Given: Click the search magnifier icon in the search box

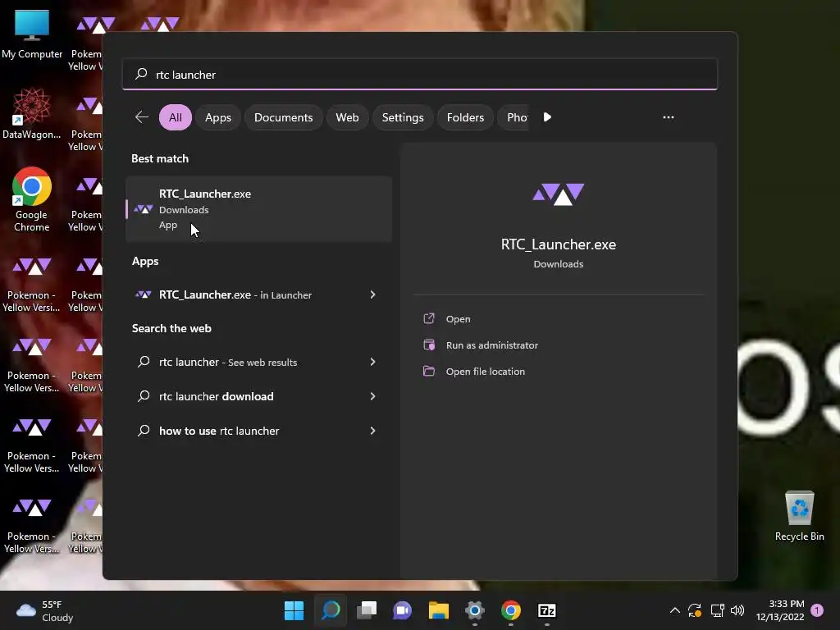Looking at the screenshot, I should tap(141, 74).
